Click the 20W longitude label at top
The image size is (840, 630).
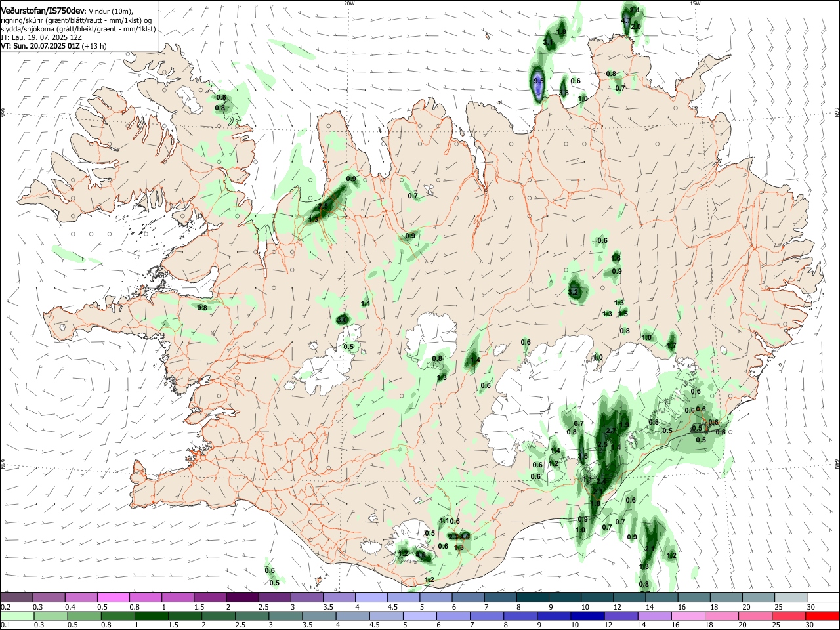click(x=349, y=3)
